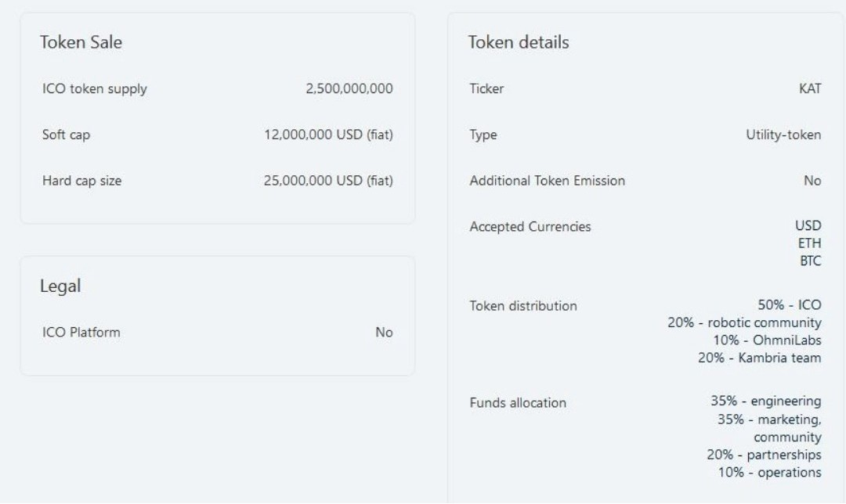
Task: Click the Token Sale card heading
Action: click(81, 43)
